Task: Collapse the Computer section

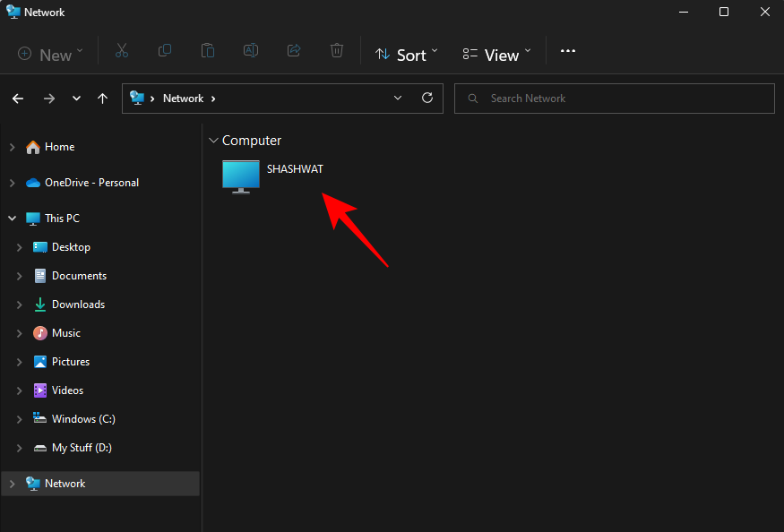Action: click(213, 140)
